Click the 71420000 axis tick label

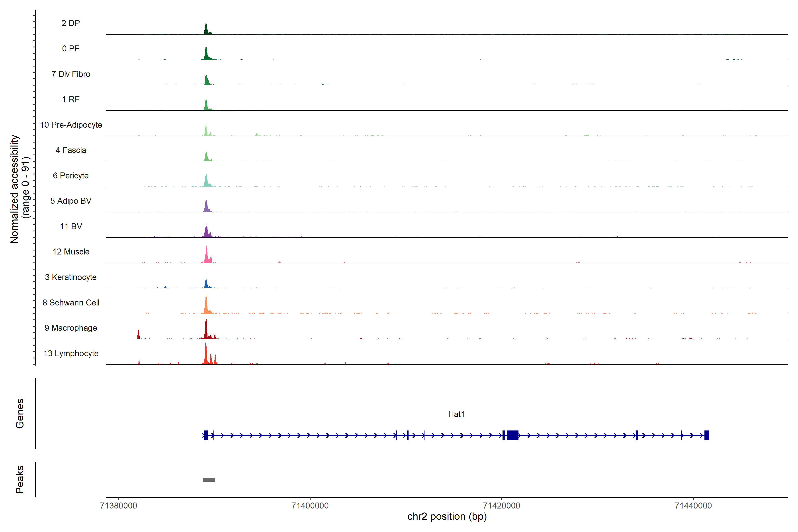click(x=501, y=506)
